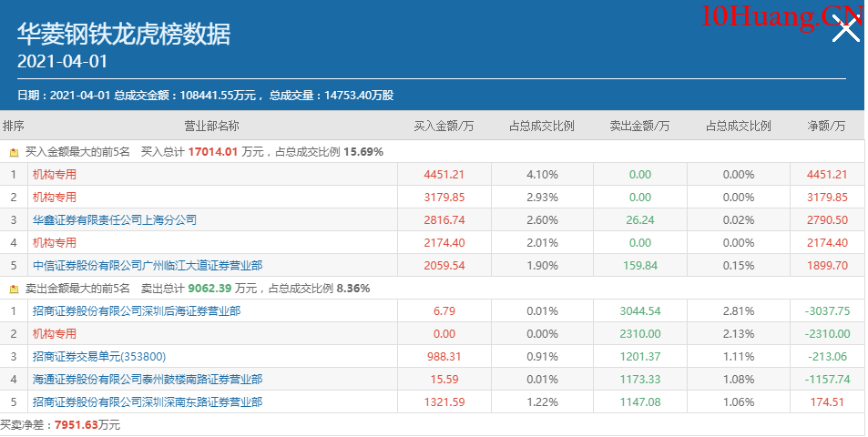Click the 净额/万 column header

click(826, 126)
